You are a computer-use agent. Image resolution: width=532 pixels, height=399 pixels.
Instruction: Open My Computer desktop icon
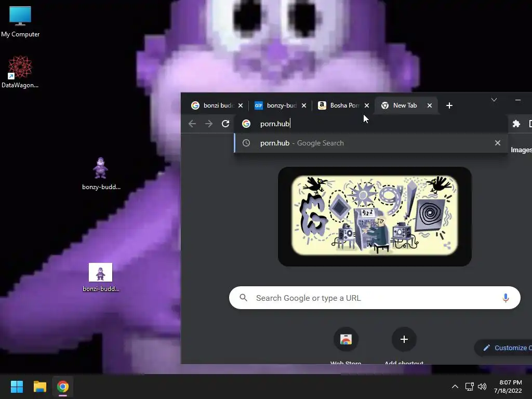(x=20, y=21)
